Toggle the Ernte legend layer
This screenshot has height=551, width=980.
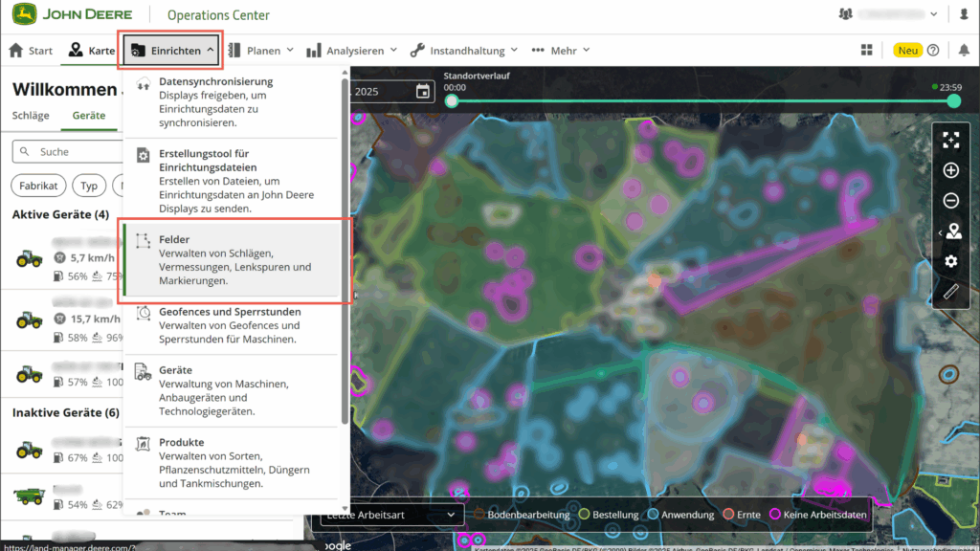click(x=742, y=515)
